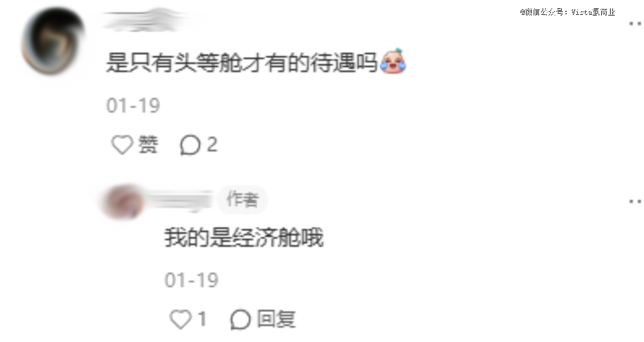644x342 pixels.
Task: Click the reply count 2
Action: (212, 145)
